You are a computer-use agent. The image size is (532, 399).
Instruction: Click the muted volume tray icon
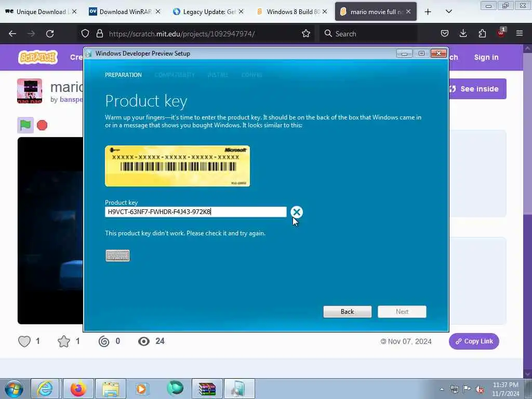pos(480,389)
